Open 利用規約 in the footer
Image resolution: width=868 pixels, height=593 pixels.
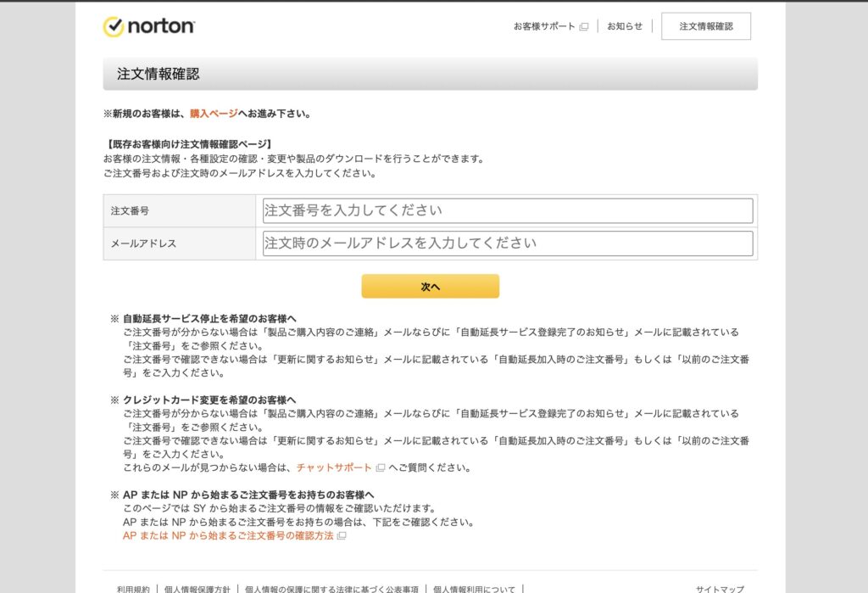[133, 588]
